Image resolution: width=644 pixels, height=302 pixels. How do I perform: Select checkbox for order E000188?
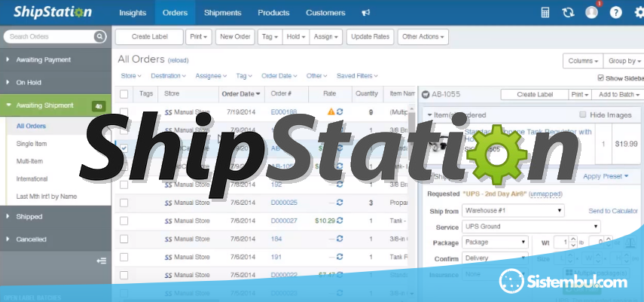[124, 112]
